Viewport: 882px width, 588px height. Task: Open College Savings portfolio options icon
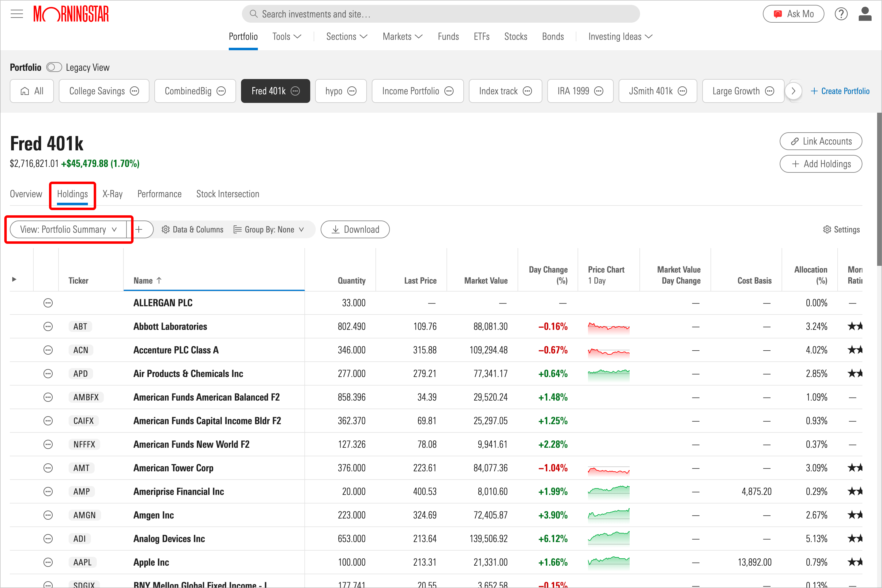click(x=134, y=91)
